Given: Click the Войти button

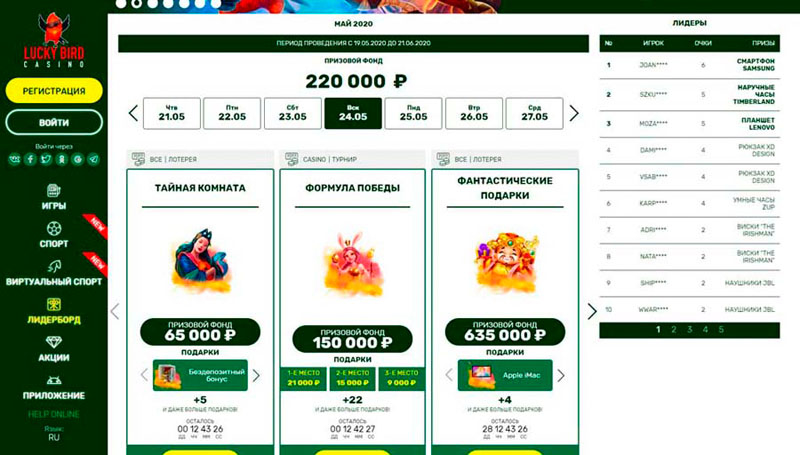Looking at the screenshot, I should 54,122.
